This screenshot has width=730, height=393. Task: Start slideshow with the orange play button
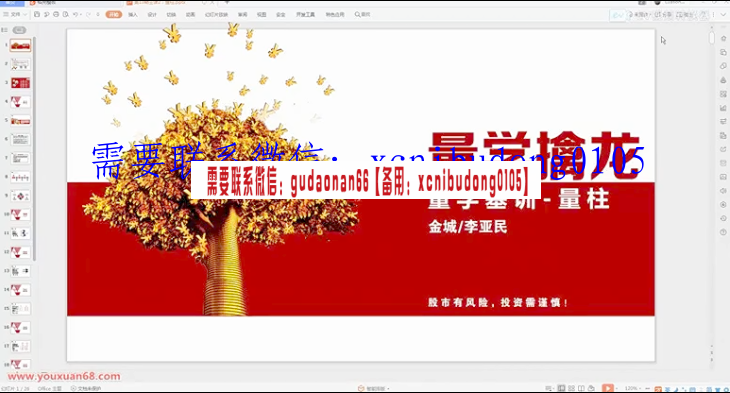click(x=607, y=388)
